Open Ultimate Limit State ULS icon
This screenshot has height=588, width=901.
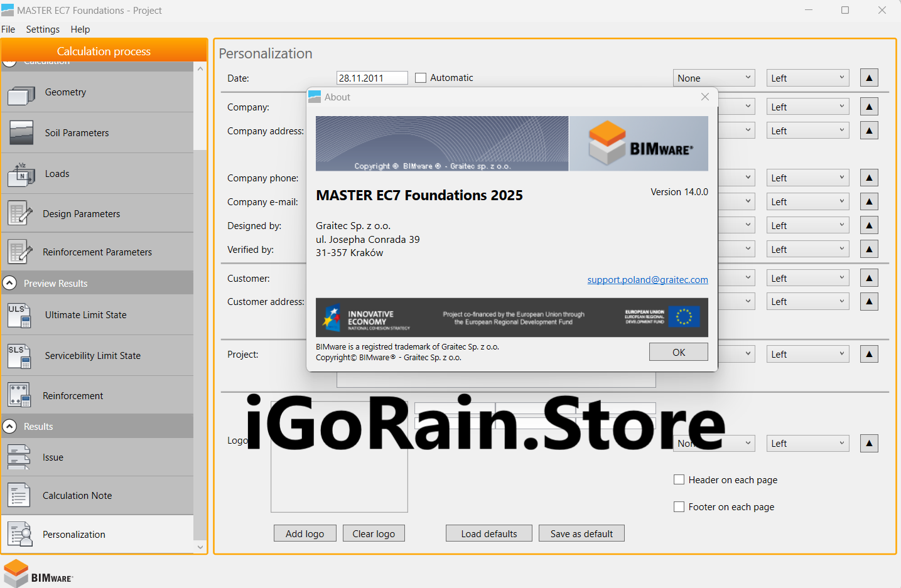pos(19,315)
